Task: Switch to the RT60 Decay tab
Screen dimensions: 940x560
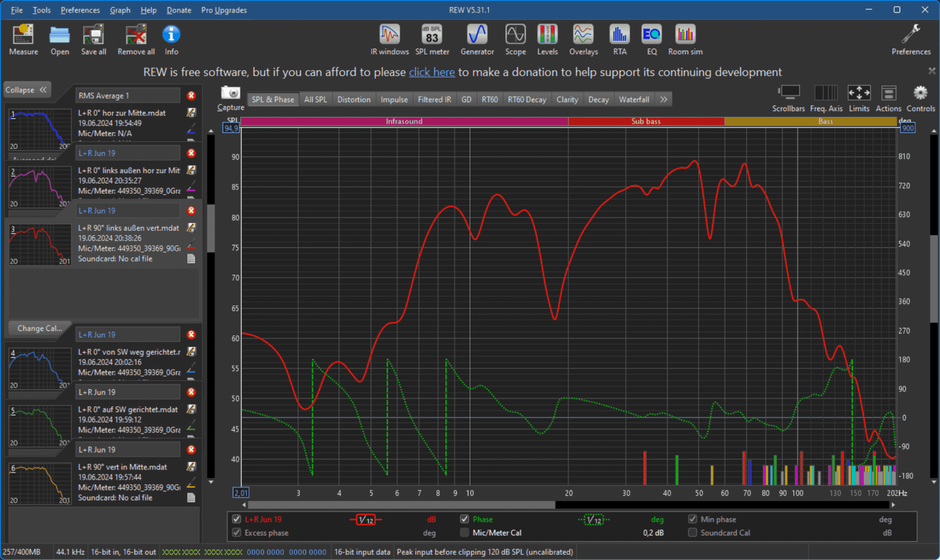Action: 526,99
